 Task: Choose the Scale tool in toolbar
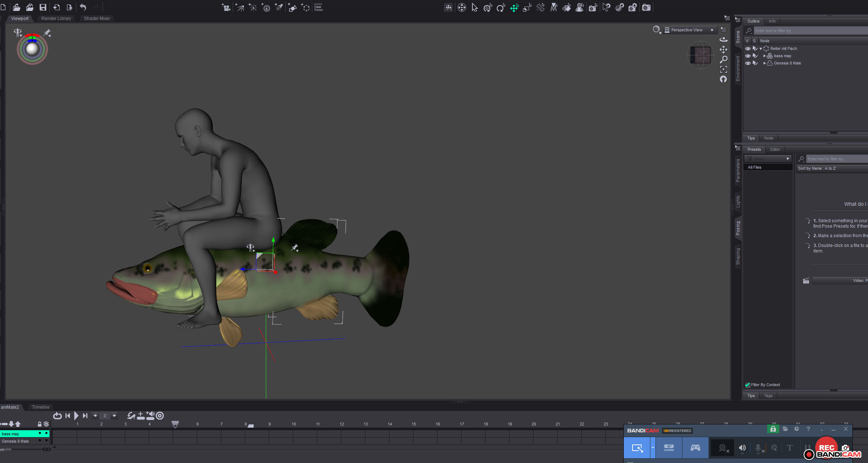[527, 8]
